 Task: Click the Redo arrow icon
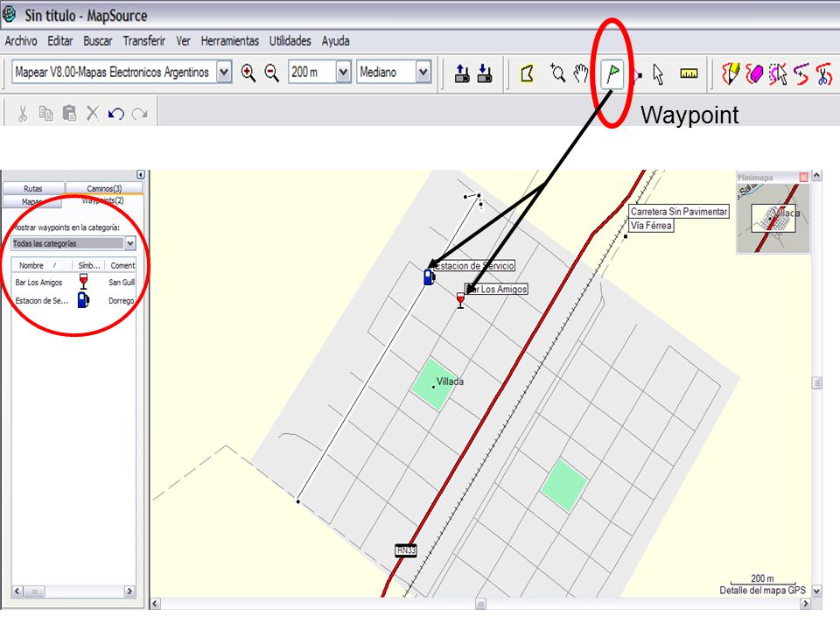click(x=139, y=114)
